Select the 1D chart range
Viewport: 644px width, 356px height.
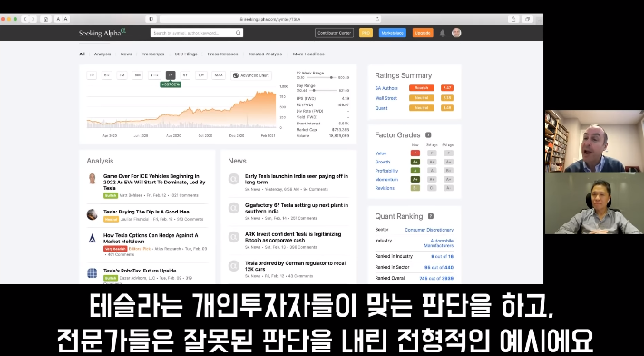92,75
